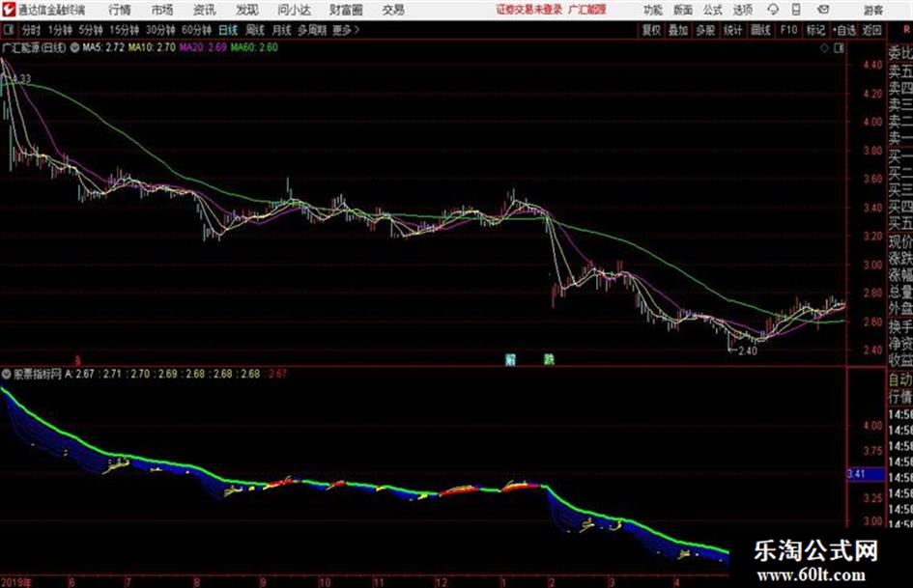
Task: Click the 统计 statistics button
Action: [x=732, y=30]
